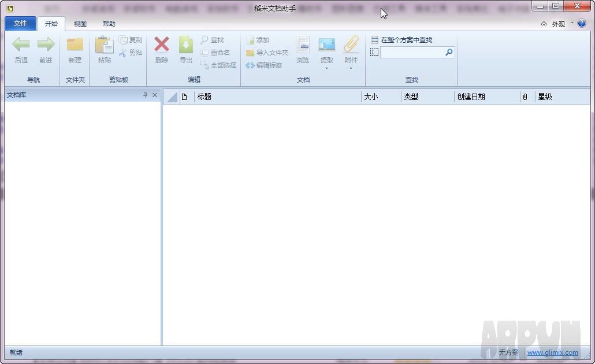Click the red X 删除 (Delete) icon
Image resolution: width=595 pixels, height=364 pixels.
162,45
